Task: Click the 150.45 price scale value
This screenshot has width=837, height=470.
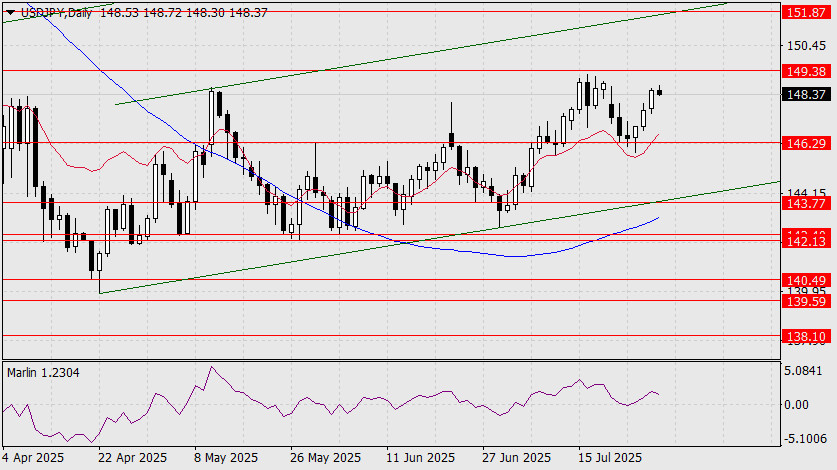Action: tap(806, 46)
